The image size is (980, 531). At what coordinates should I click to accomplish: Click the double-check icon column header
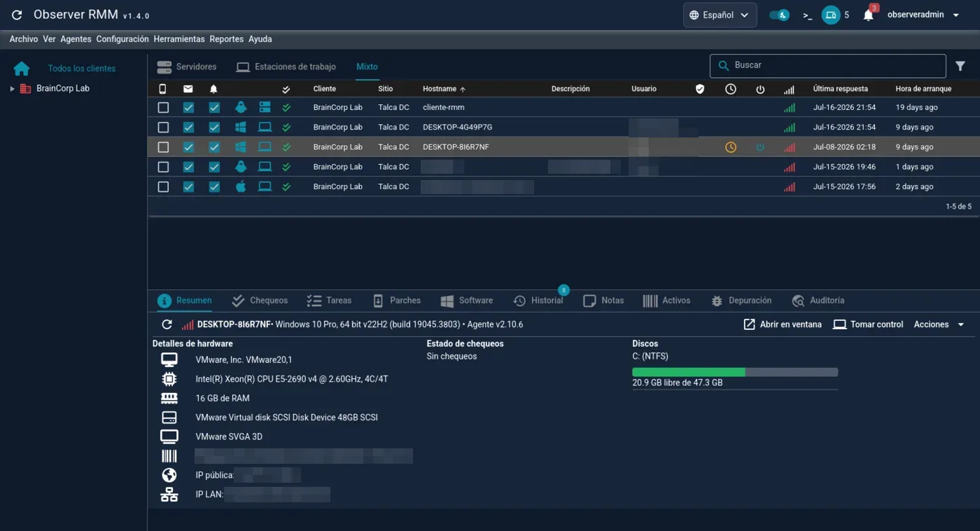pos(286,89)
